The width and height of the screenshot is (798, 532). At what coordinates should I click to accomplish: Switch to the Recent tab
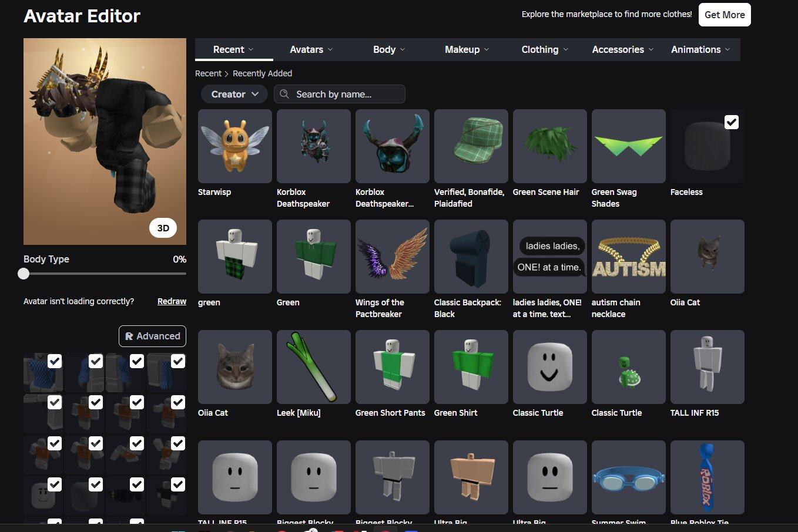234,49
